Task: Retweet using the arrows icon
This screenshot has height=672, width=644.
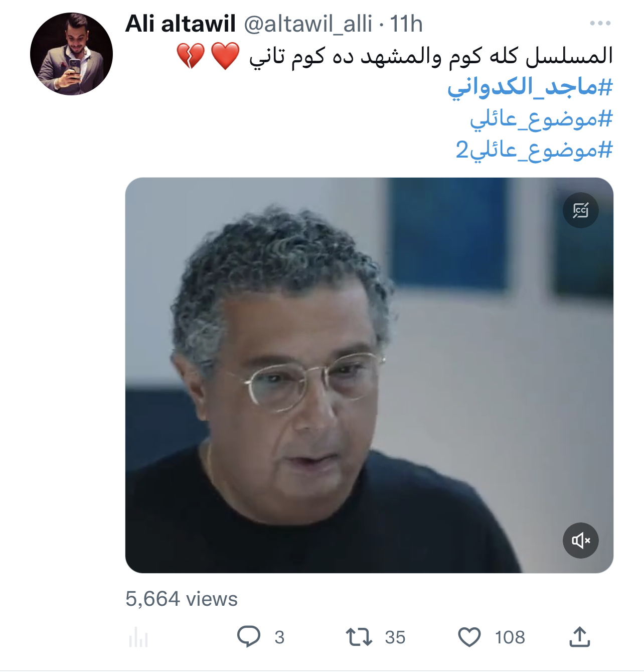Action: click(359, 637)
